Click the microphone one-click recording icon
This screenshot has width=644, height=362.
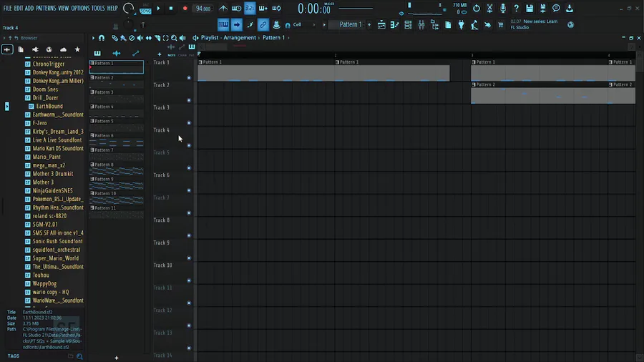(x=503, y=8)
